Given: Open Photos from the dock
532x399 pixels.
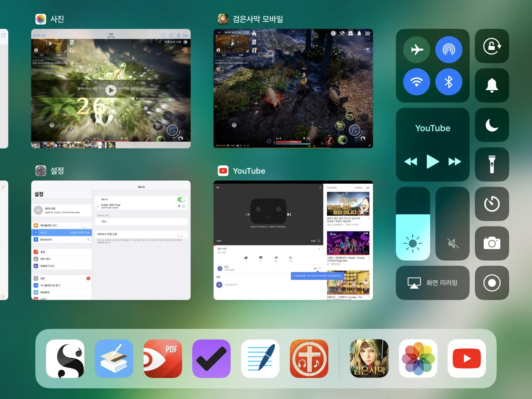Looking at the screenshot, I should pos(418,359).
